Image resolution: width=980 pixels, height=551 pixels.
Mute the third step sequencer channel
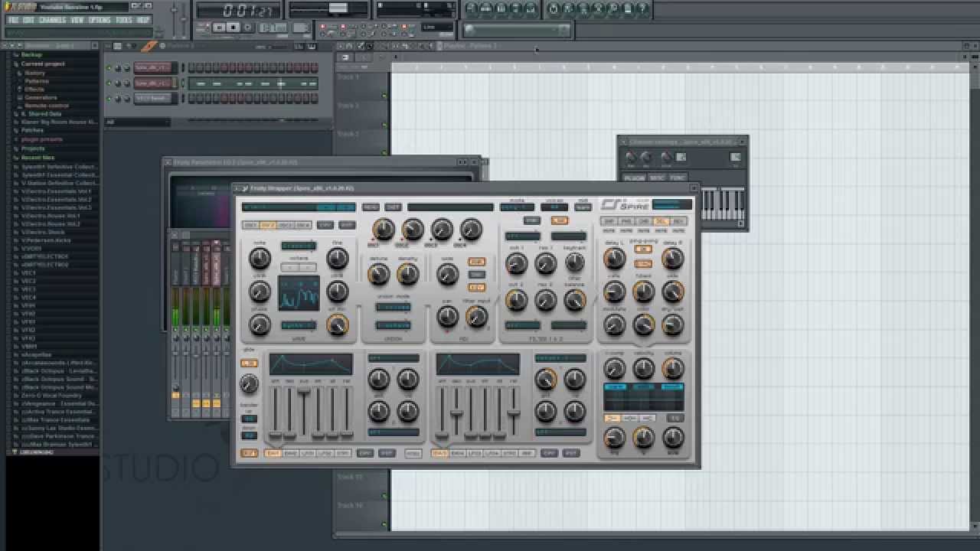[x=108, y=99]
